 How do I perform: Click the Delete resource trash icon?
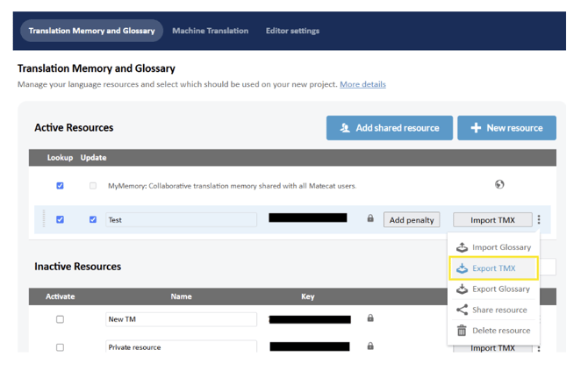463,331
